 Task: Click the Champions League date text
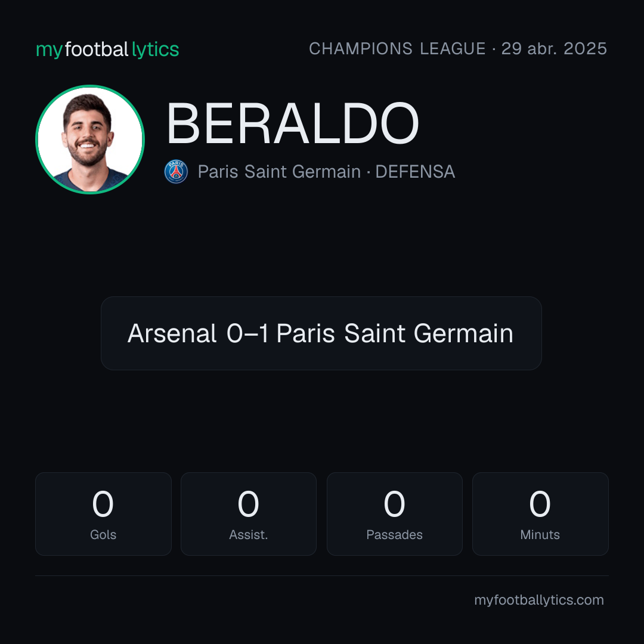(458, 48)
